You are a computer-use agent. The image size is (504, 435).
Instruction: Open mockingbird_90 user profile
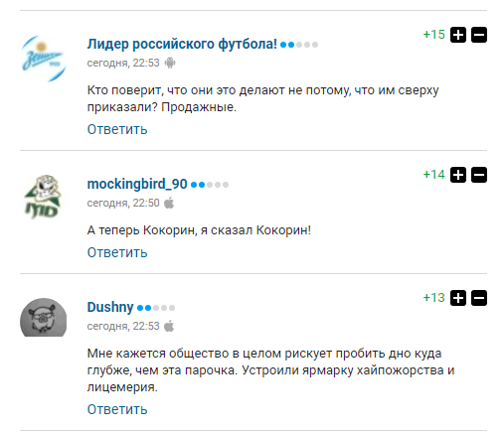pyautogui.click(x=137, y=184)
